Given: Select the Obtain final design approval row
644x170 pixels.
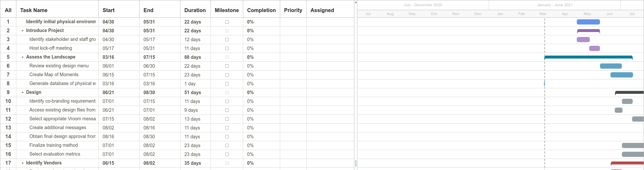Looking at the screenshot, I should tap(177, 137).
